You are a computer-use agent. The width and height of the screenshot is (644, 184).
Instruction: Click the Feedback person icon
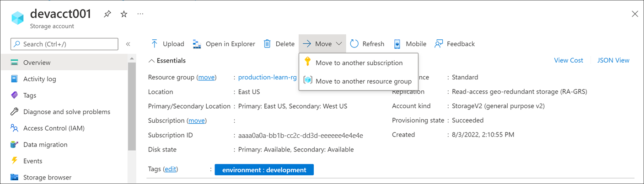(x=439, y=44)
